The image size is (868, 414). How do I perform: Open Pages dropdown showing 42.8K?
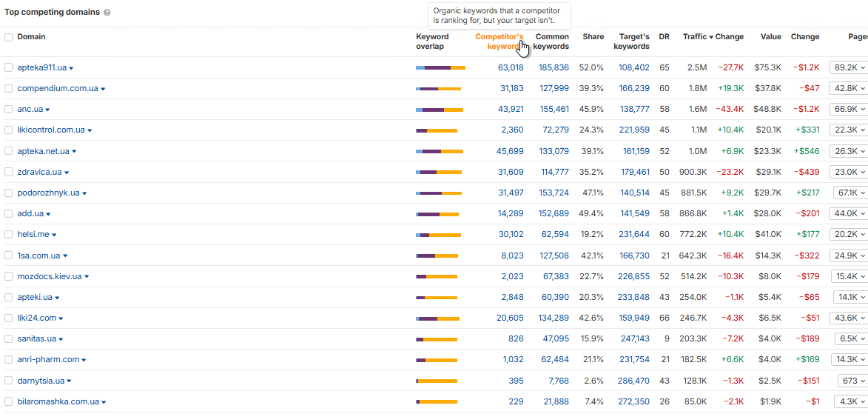click(850, 88)
